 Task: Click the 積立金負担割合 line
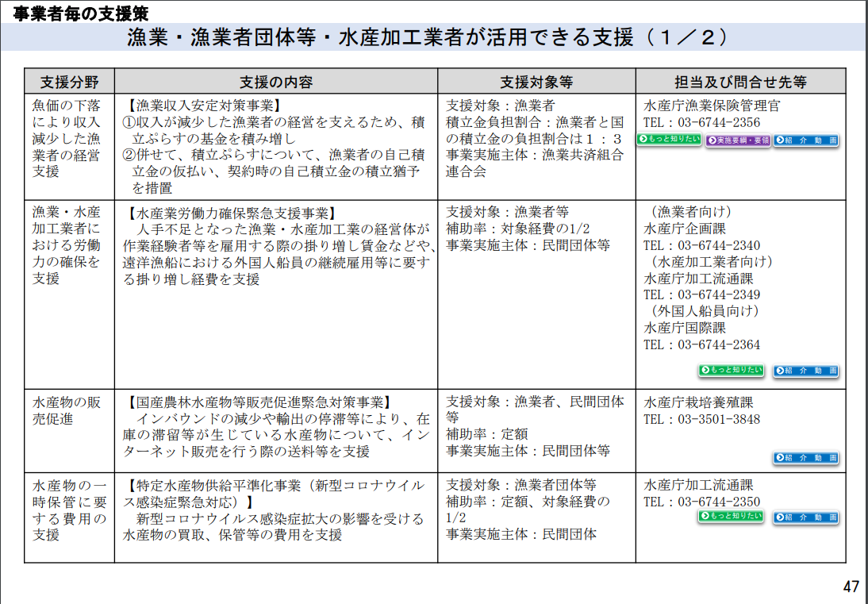tap(535, 131)
